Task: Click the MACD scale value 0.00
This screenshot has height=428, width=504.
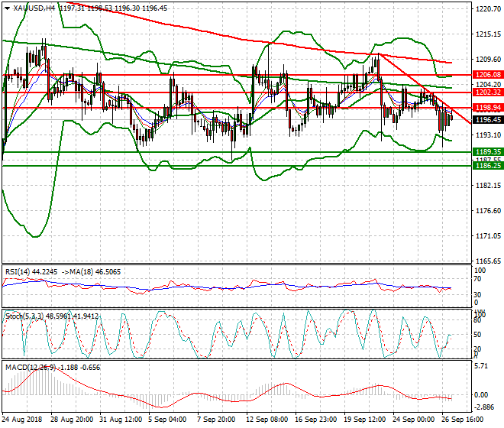Action: click(x=481, y=395)
